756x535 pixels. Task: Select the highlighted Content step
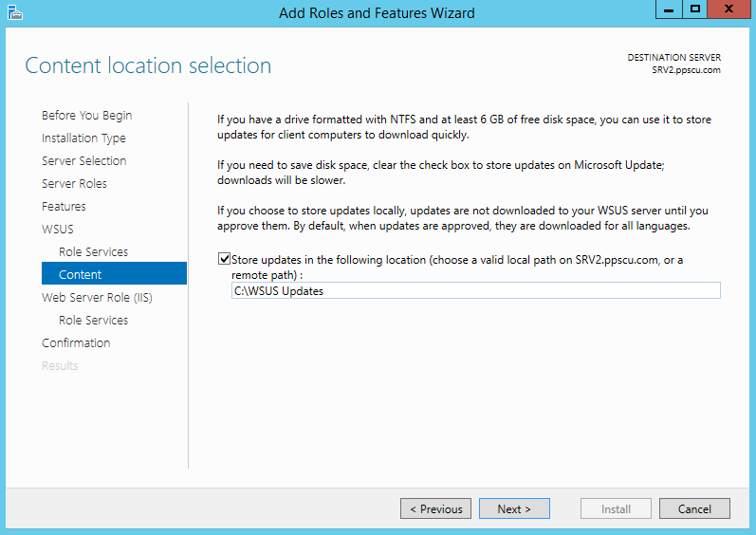[x=81, y=275]
